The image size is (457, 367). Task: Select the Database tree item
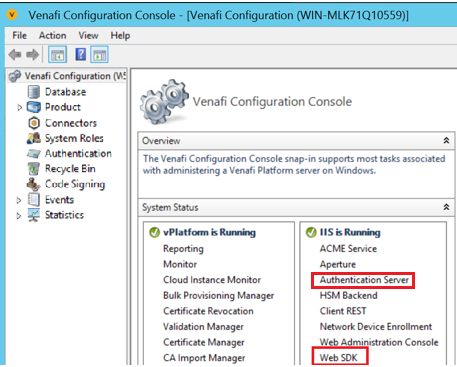click(x=66, y=92)
